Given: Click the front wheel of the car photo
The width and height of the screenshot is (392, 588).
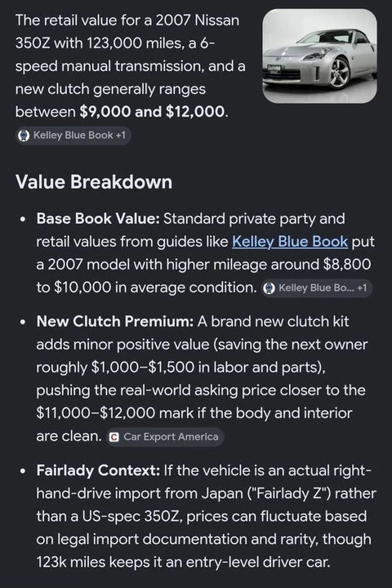Looking at the screenshot, I should tap(341, 73).
